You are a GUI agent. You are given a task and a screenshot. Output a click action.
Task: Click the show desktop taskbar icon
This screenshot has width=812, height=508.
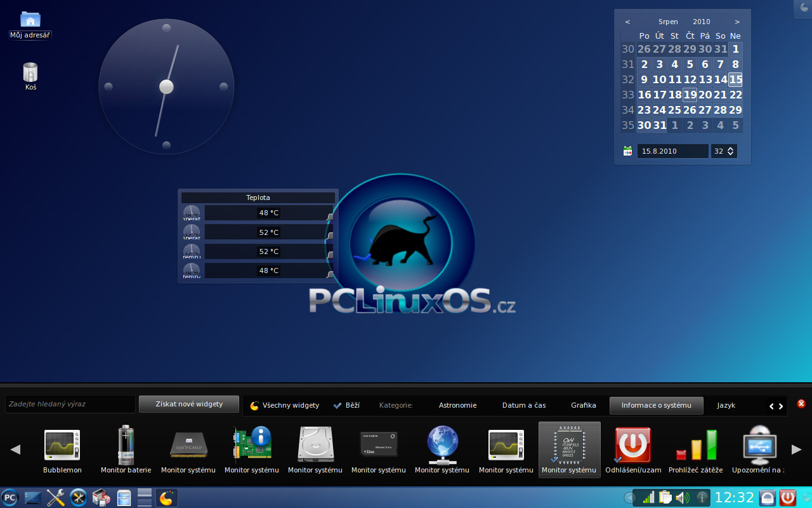point(32,498)
